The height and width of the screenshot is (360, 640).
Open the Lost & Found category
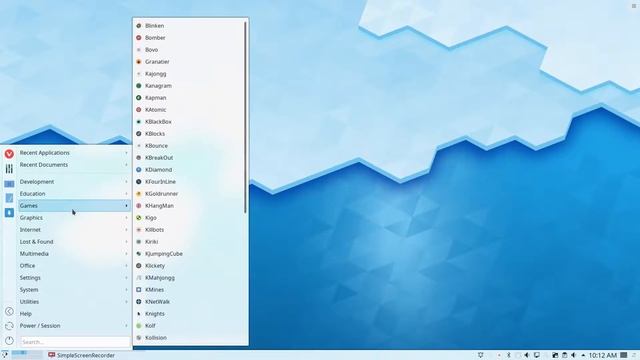point(74,242)
